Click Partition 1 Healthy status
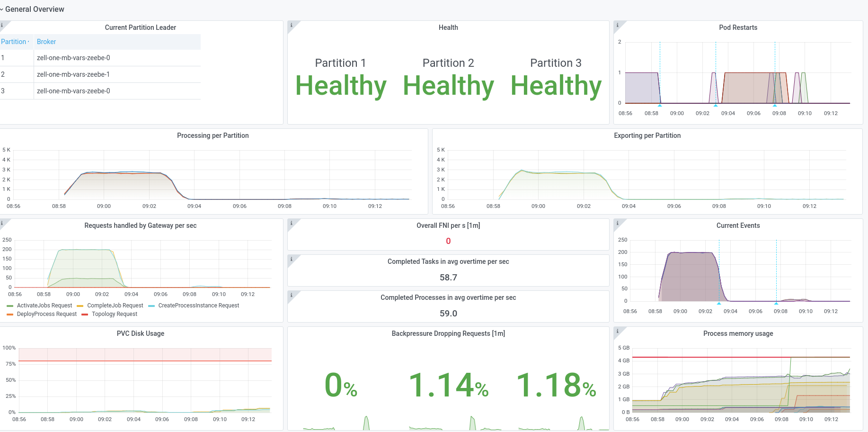 point(341,86)
